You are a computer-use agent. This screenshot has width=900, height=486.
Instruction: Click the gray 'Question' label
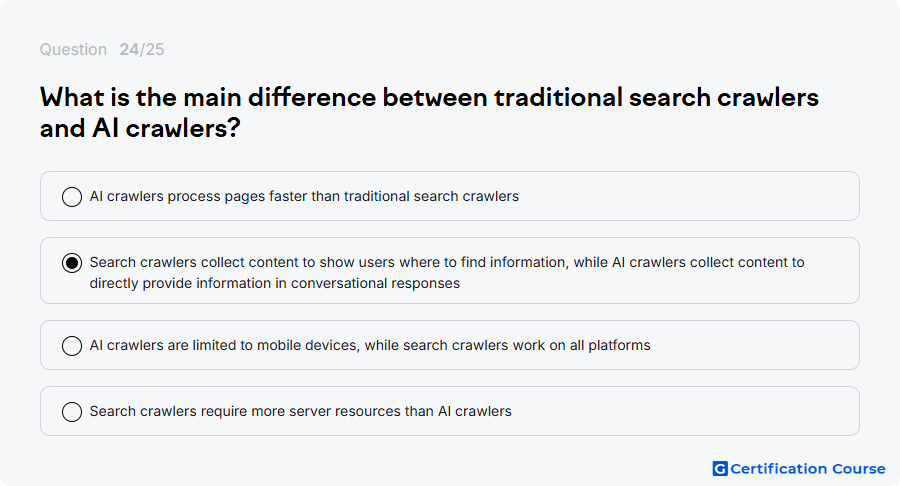(x=73, y=49)
